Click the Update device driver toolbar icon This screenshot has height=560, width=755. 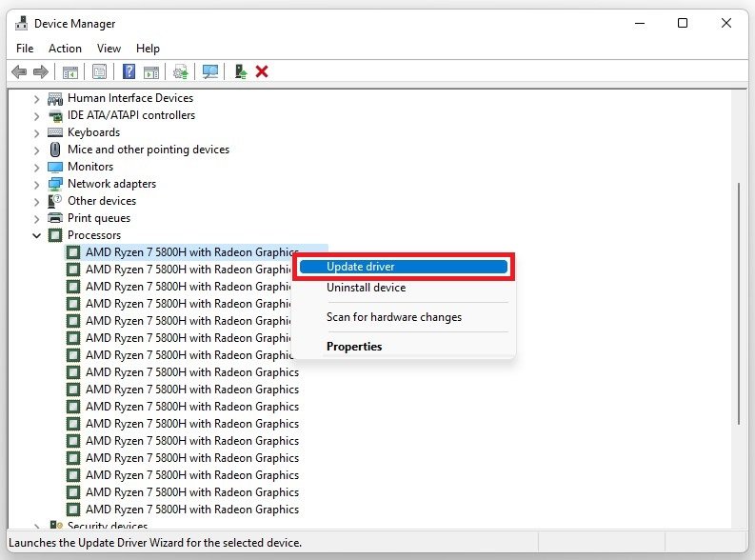tap(241, 71)
